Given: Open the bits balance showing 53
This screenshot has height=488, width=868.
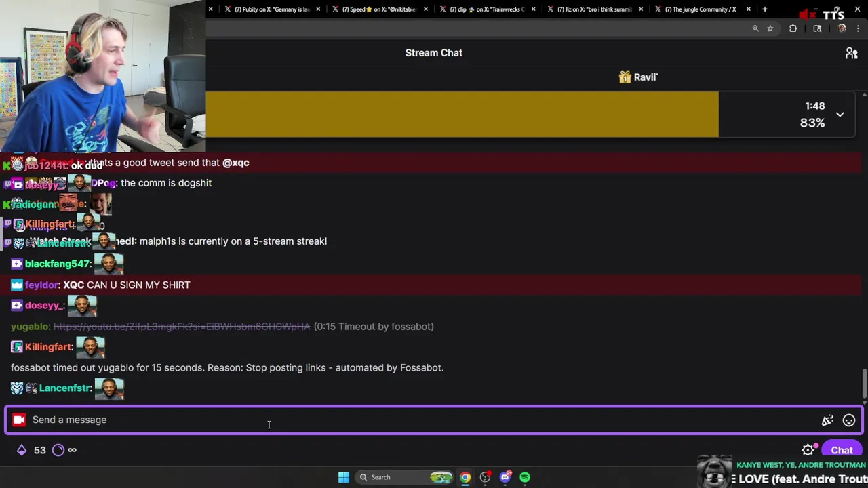Looking at the screenshot, I should (31, 450).
